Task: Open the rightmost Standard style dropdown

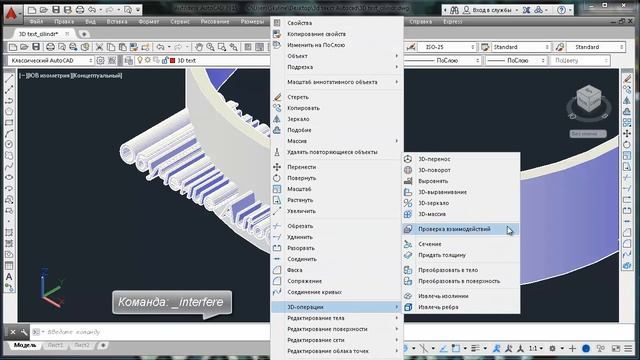Action: [595, 47]
